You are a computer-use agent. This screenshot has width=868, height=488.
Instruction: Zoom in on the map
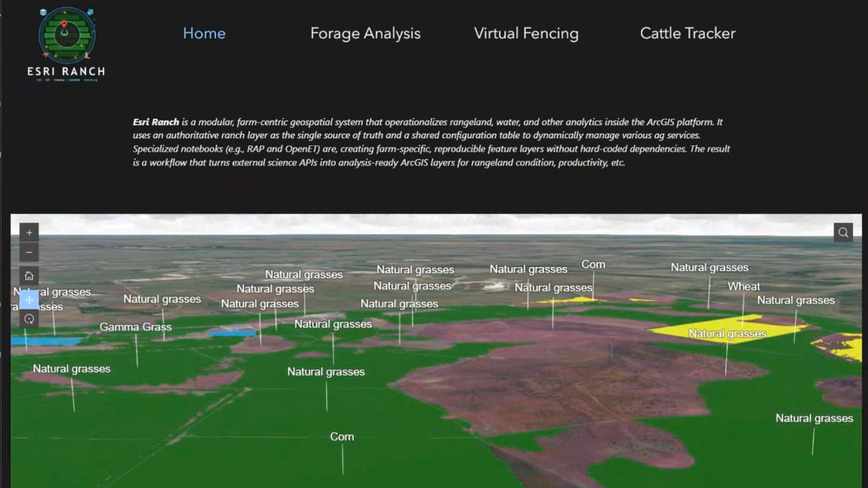(29, 233)
